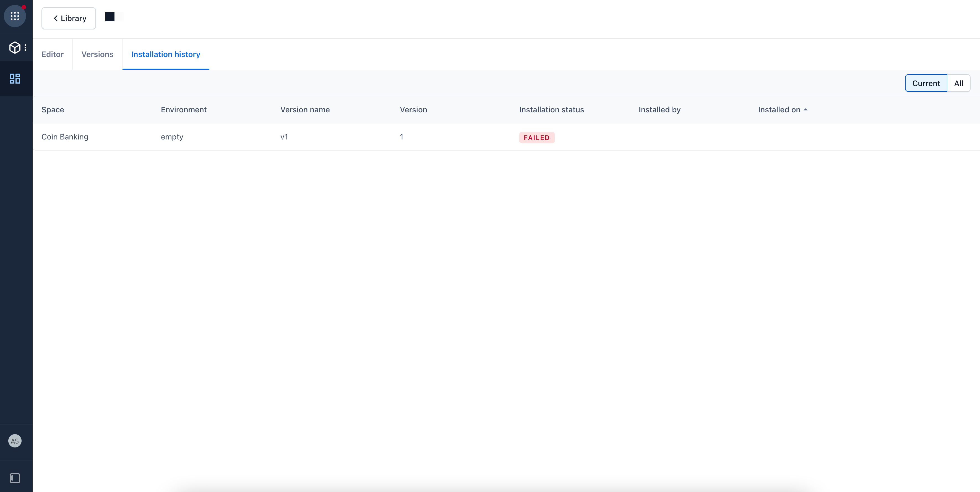This screenshot has width=980, height=492.
Task: Click the Version name column header
Action: click(305, 110)
